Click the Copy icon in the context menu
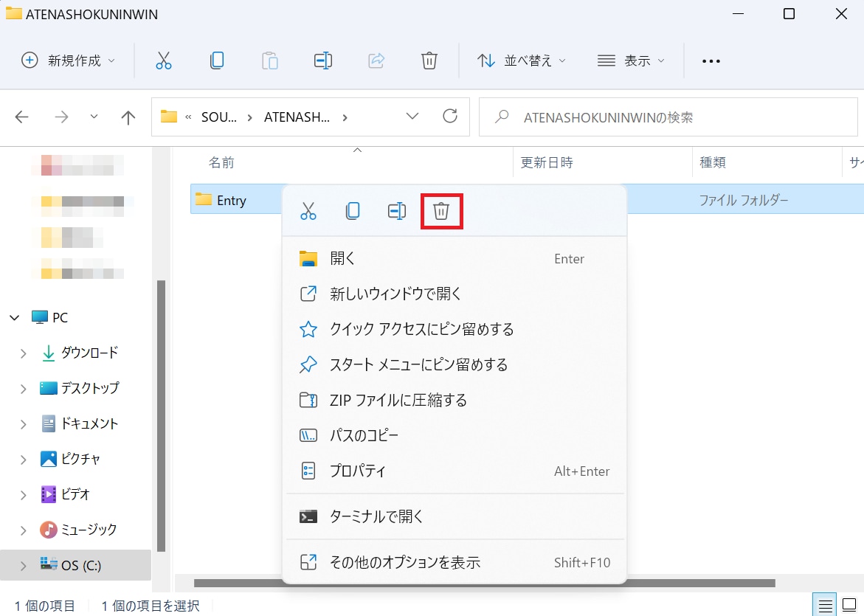 pyautogui.click(x=353, y=211)
